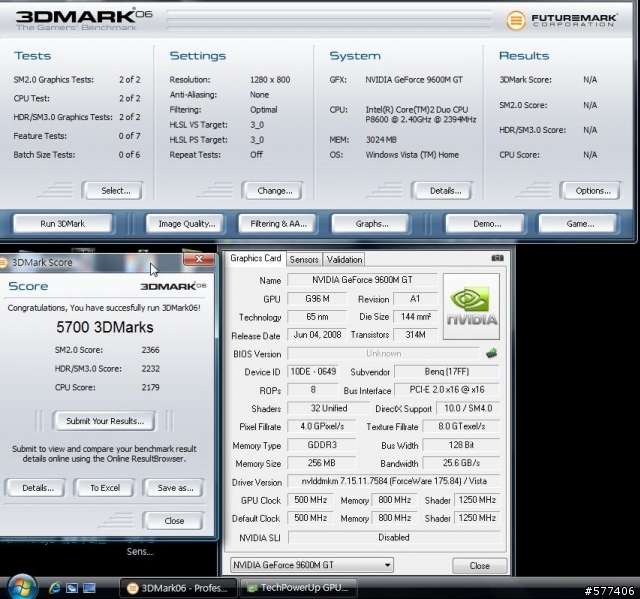Screen dimensions: 640x599
Task: Click the NVIDIA logo in GPU-Z
Action: (471, 306)
